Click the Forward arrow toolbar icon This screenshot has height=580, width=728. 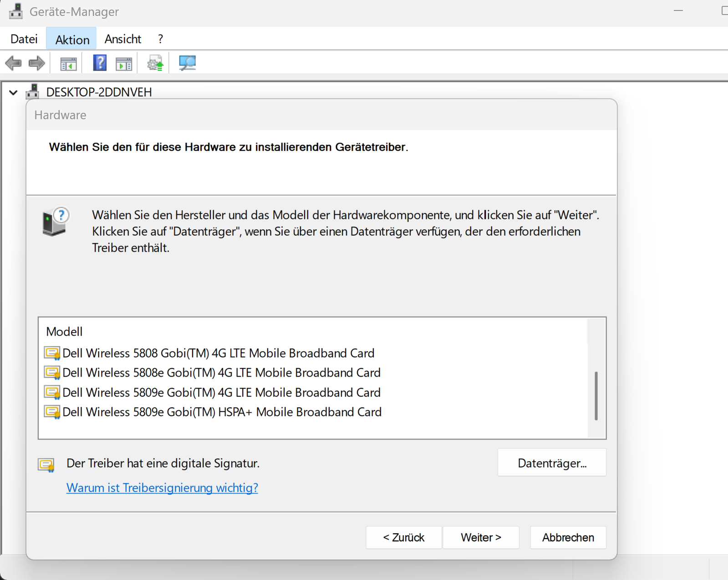[37, 63]
